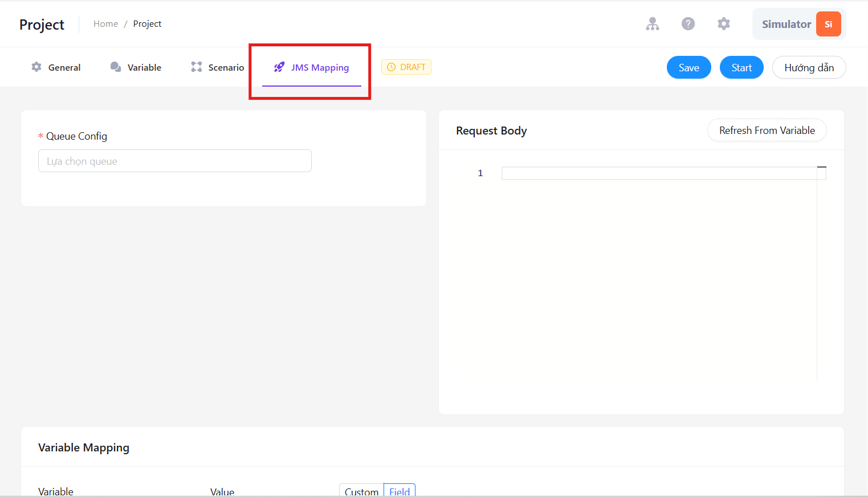This screenshot has width=868, height=497.
Task: Switch to the Variable tab
Action: pyautogui.click(x=136, y=67)
